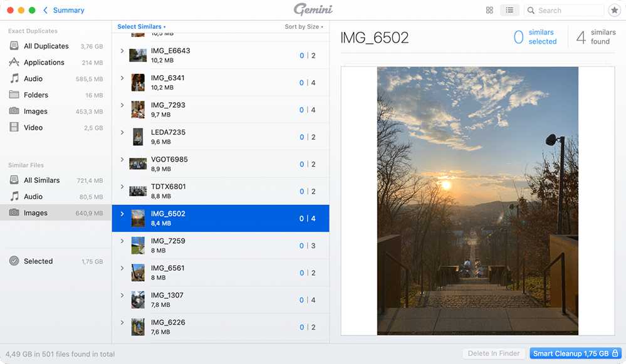
Task: Expand the IMG_6341 group
Action: coord(122,78)
